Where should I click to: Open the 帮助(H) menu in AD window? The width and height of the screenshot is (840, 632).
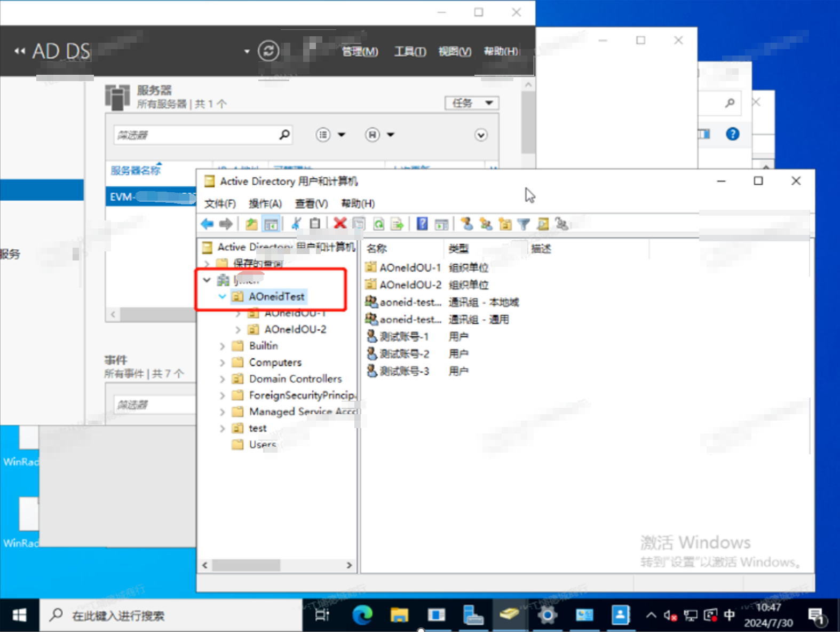[x=358, y=203]
